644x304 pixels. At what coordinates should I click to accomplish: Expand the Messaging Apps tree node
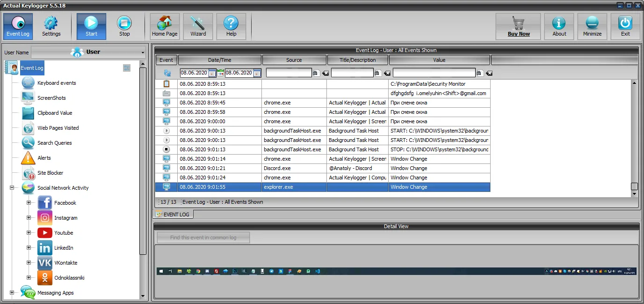pyautogui.click(x=12, y=293)
